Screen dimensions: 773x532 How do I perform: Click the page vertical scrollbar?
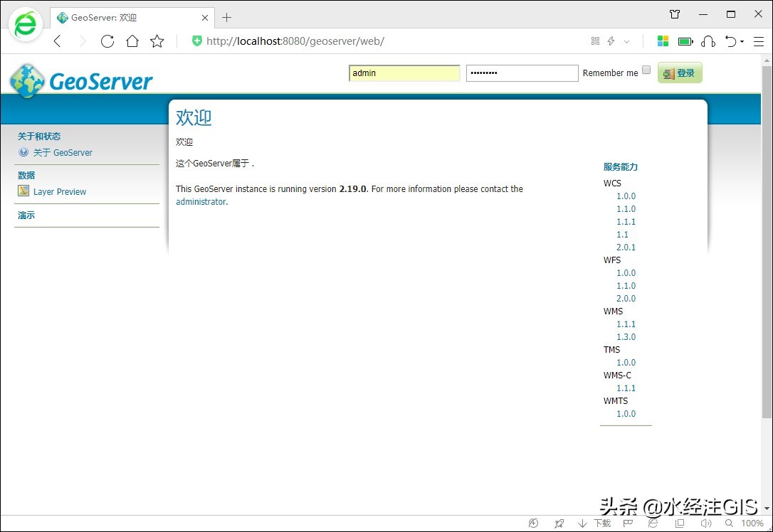[767, 241]
